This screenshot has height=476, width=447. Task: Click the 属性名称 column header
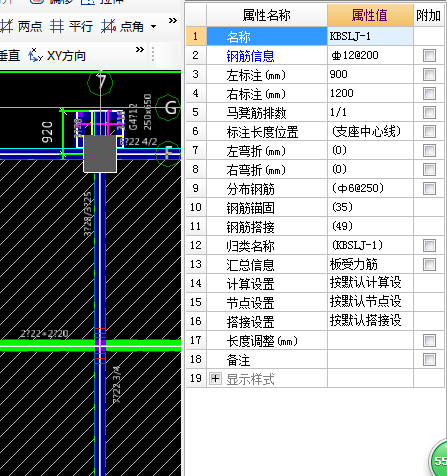point(267,15)
